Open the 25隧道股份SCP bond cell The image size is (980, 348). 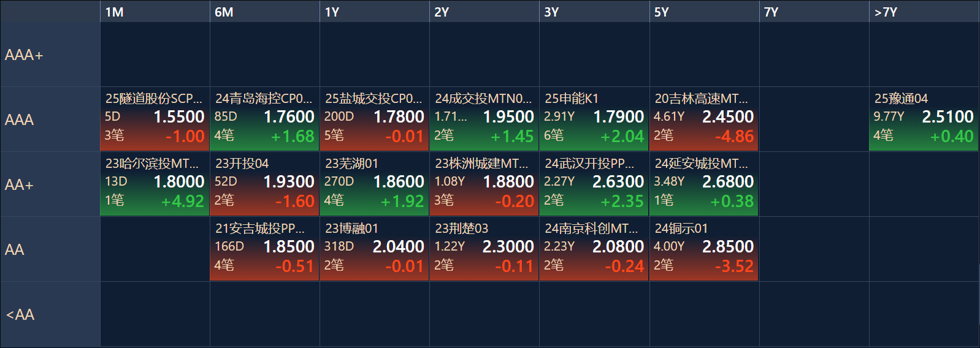coord(155,119)
